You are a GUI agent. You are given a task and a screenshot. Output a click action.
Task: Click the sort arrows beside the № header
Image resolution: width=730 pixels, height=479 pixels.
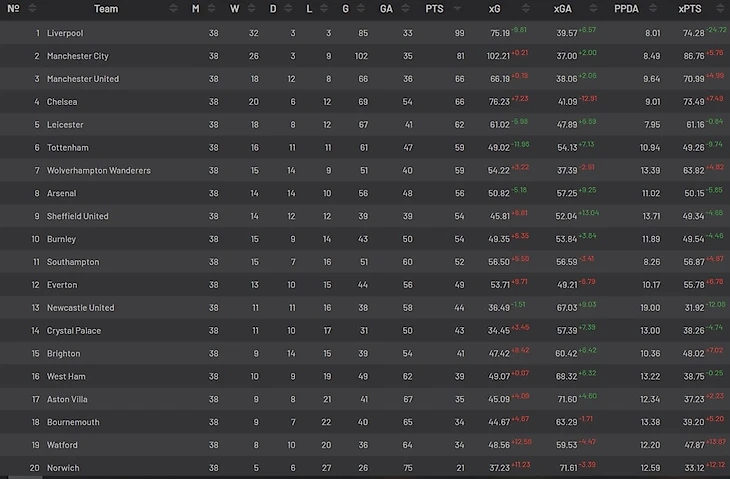tap(31, 9)
